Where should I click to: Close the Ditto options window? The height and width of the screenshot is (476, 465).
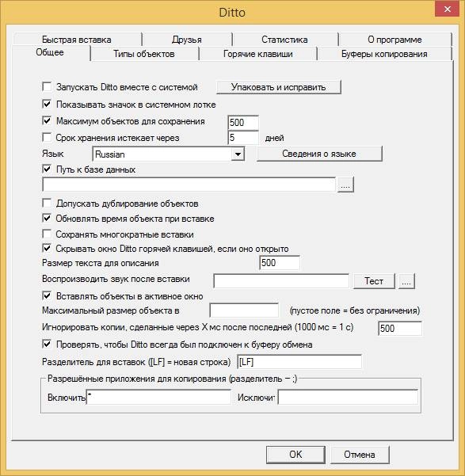click(x=447, y=9)
